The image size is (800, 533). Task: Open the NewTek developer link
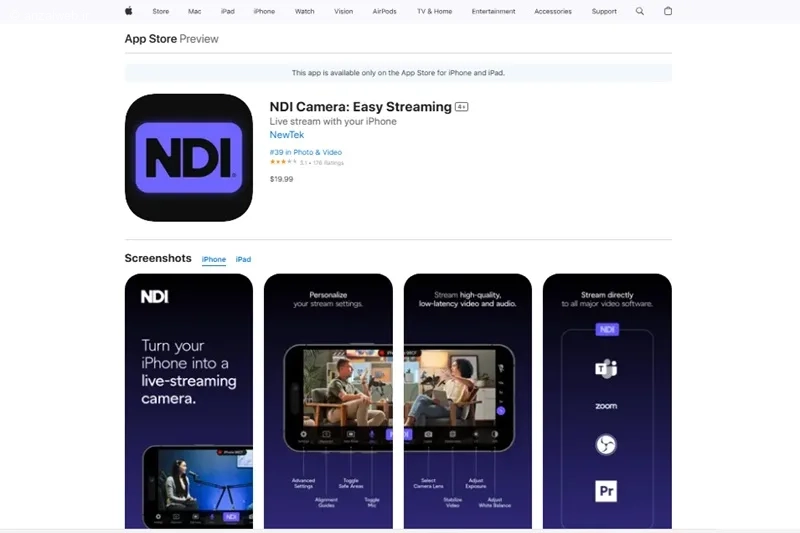(x=287, y=135)
